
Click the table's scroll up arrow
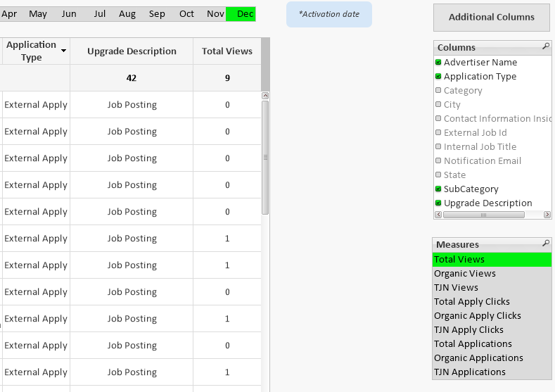coord(265,96)
